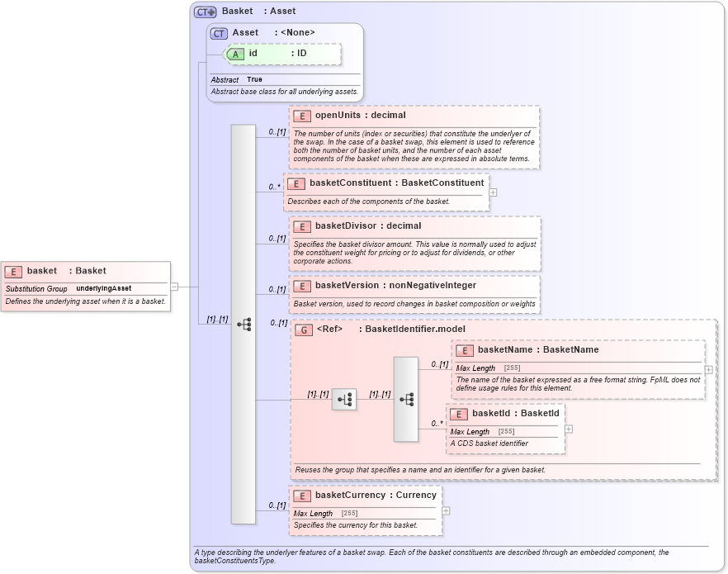The image size is (728, 574).
Task: Select the basketVersion : nonNegativeInteger title
Action: click(x=395, y=285)
